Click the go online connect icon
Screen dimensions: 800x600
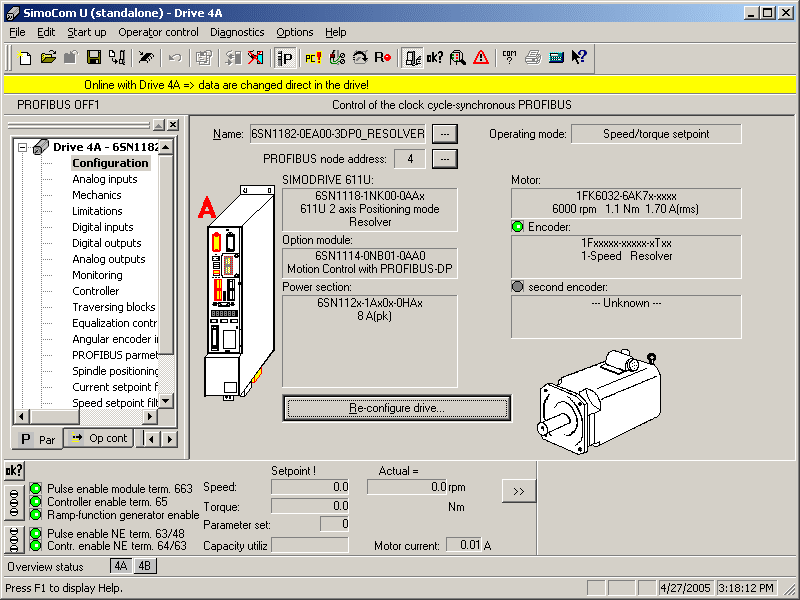click(233, 58)
